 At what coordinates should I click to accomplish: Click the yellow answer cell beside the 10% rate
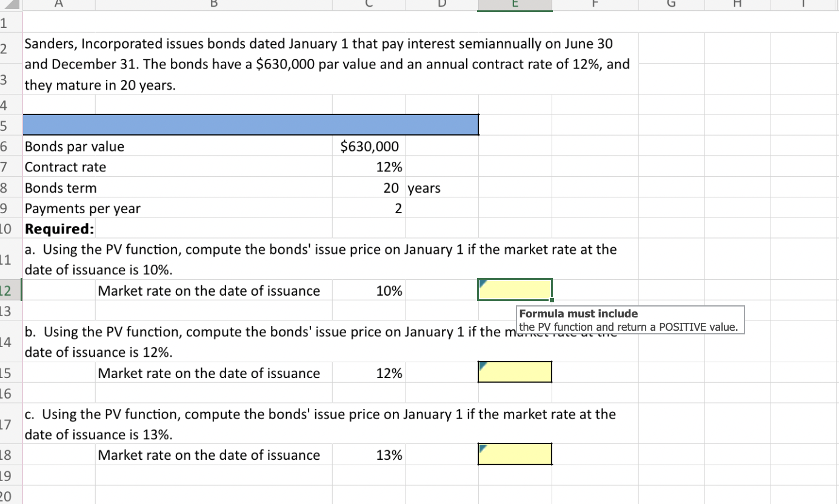[514, 289]
